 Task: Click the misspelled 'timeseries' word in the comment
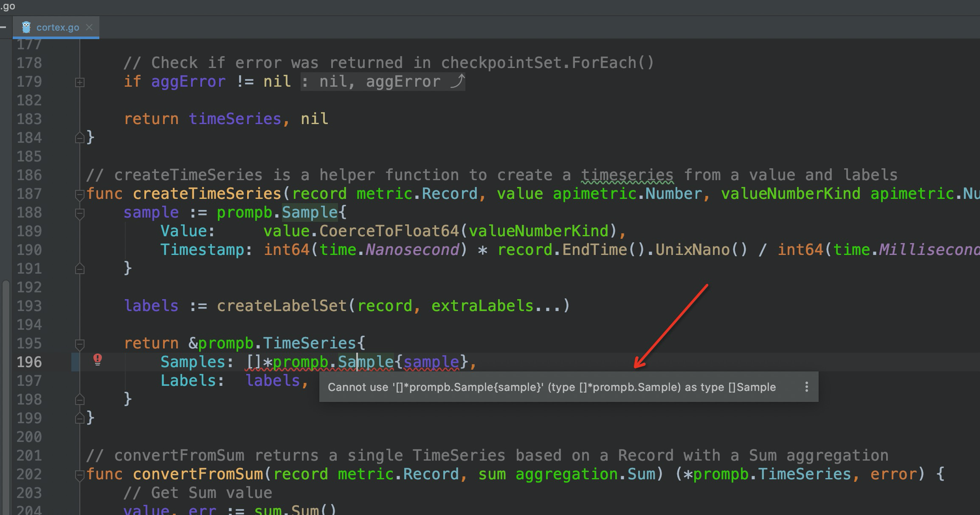coord(627,174)
